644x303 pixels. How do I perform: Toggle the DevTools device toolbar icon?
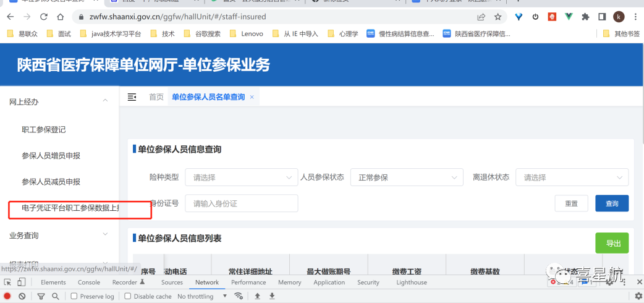(x=22, y=283)
